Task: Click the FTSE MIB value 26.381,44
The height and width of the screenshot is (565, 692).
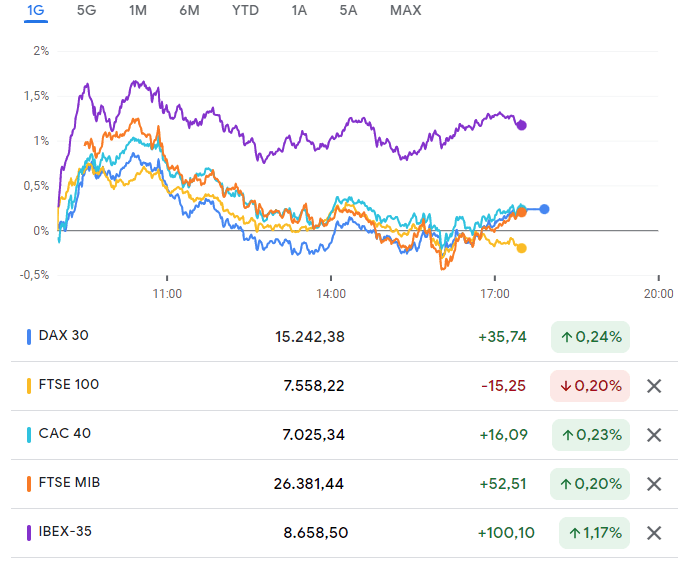Action: coord(308,484)
